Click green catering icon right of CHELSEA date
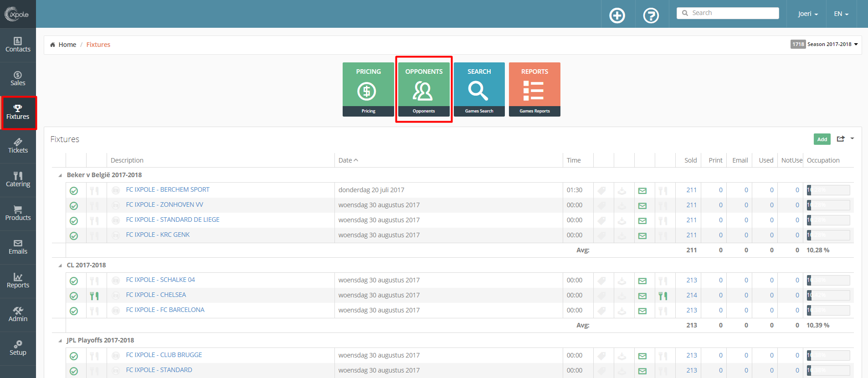Screen dimensions: 868x378 [x=663, y=296]
